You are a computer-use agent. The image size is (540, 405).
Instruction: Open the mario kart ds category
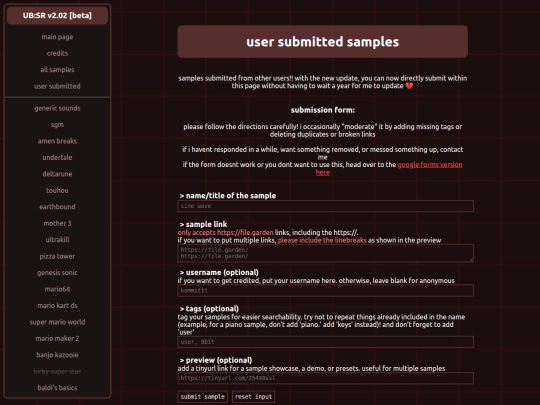click(x=57, y=305)
